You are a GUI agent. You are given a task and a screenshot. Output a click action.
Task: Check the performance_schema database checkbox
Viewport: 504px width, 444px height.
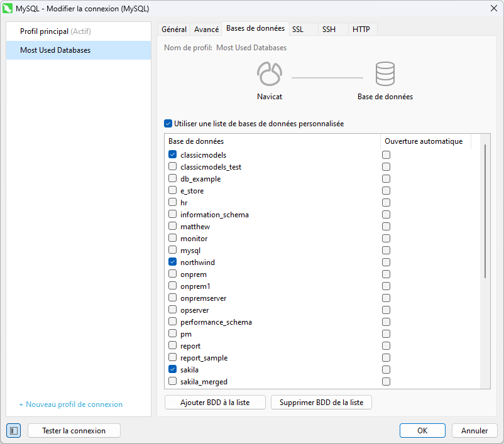173,322
